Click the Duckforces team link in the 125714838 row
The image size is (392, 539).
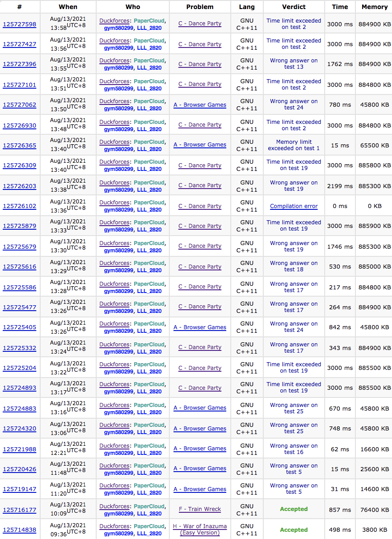point(115,526)
